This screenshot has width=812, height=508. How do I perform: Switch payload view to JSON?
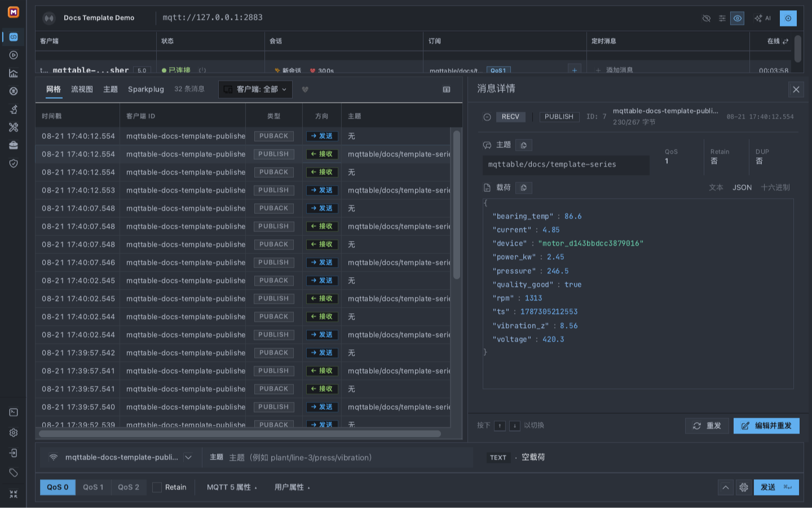click(x=742, y=187)
